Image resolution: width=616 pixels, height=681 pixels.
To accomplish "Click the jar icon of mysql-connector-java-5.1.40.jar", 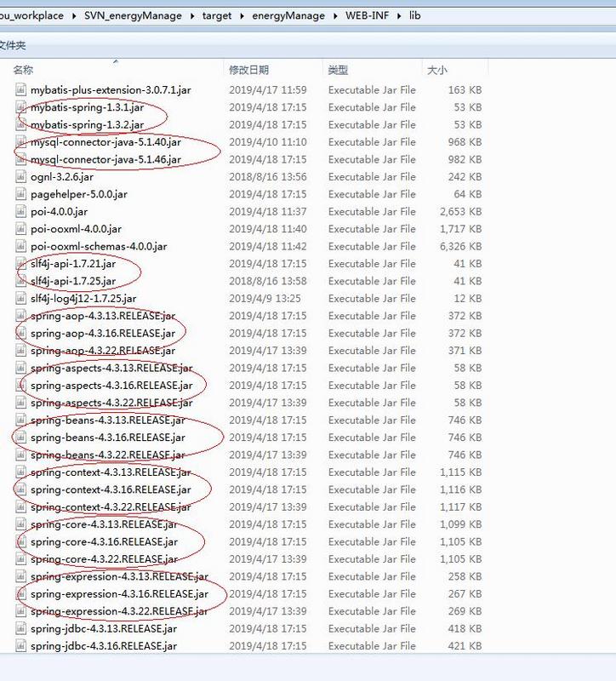I will (x=20, y=142).
